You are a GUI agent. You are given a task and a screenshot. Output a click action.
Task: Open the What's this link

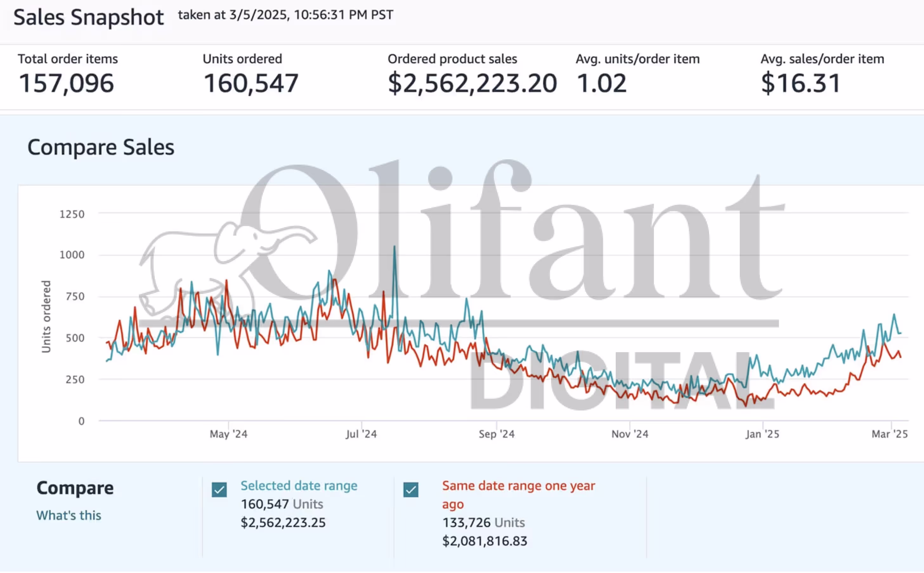[68, 515]
